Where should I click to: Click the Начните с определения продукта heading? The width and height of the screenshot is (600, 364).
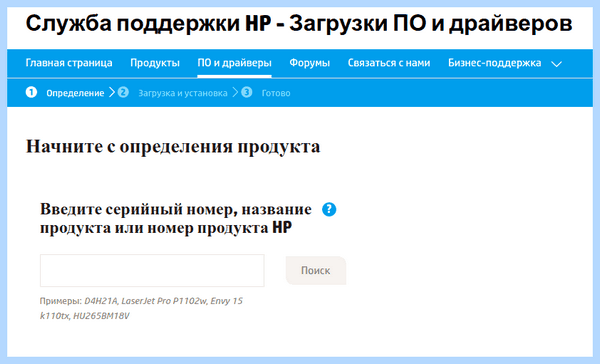[x=173, y=146]
